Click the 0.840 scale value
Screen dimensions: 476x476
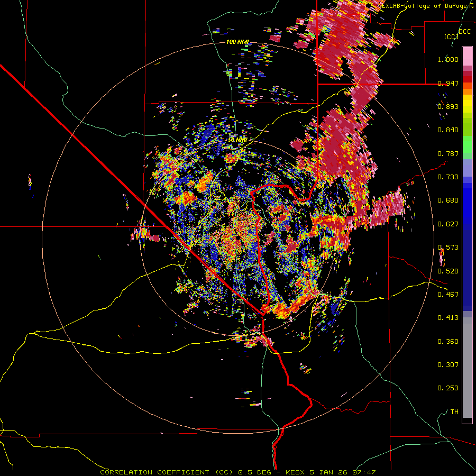click(x=448, y=130)
